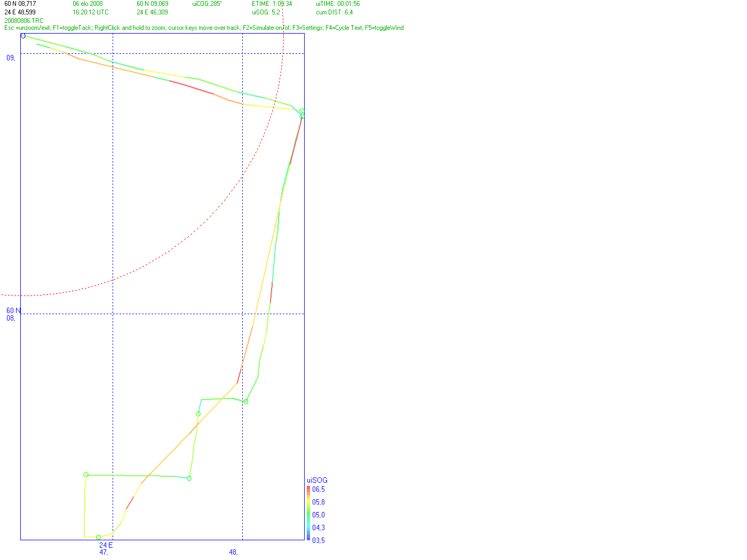Click the uiCOG:285° readout

[207, 4]
